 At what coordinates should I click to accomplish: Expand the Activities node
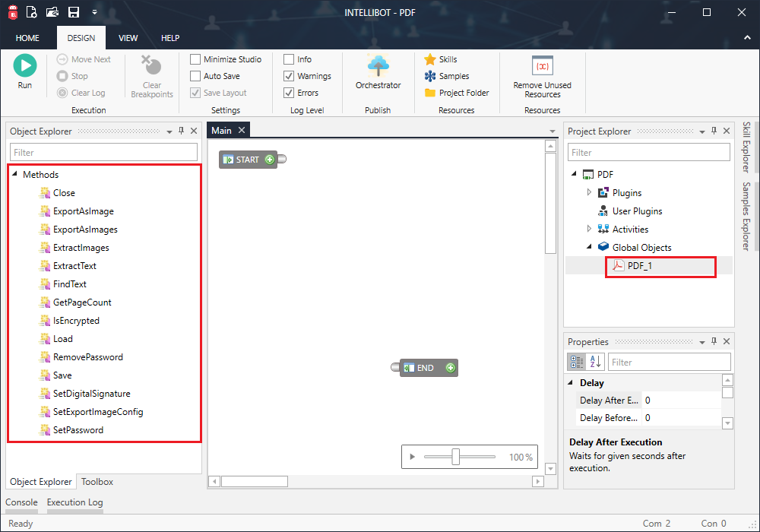click(x=589, y=229)
